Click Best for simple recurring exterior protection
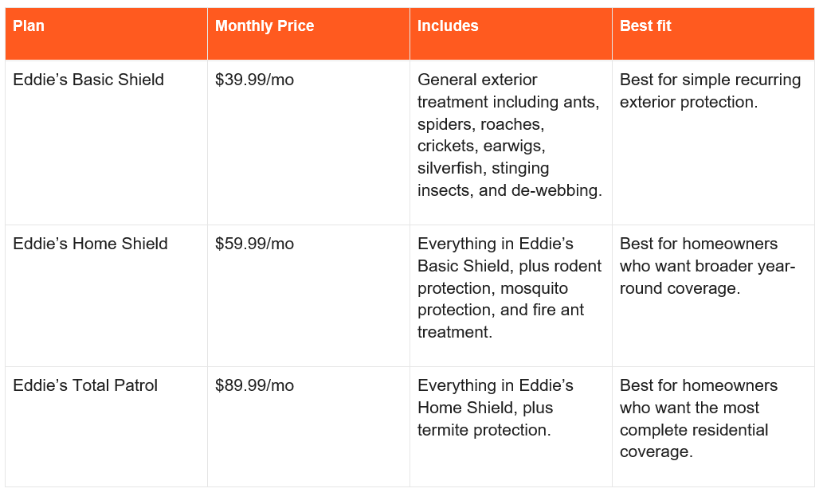 [710, 91]
